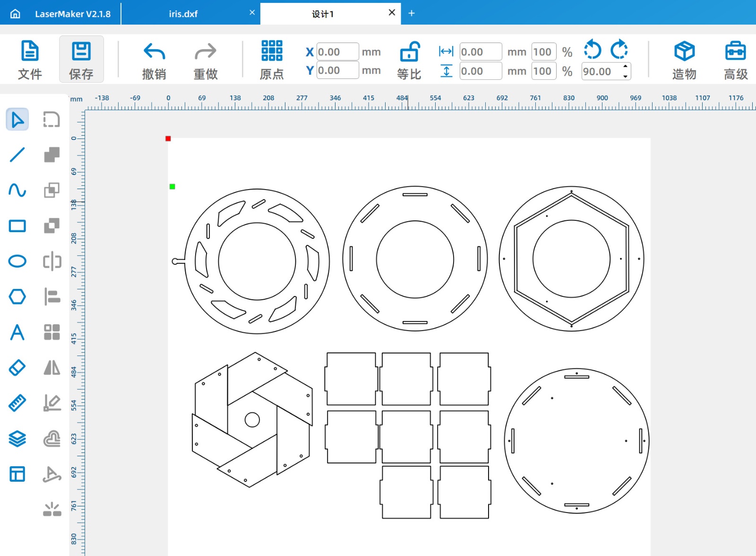The width and height of the screenshot is (756, 556).
Task: Add a new design tab with plus
Action: click(412, 13)
